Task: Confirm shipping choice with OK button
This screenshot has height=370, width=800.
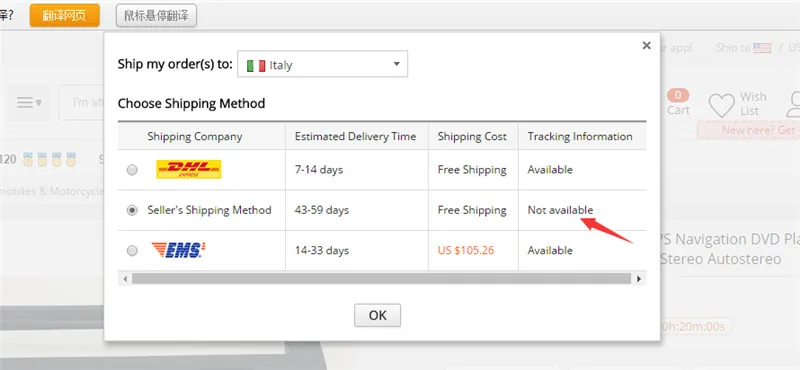Action: coord(378,315)
